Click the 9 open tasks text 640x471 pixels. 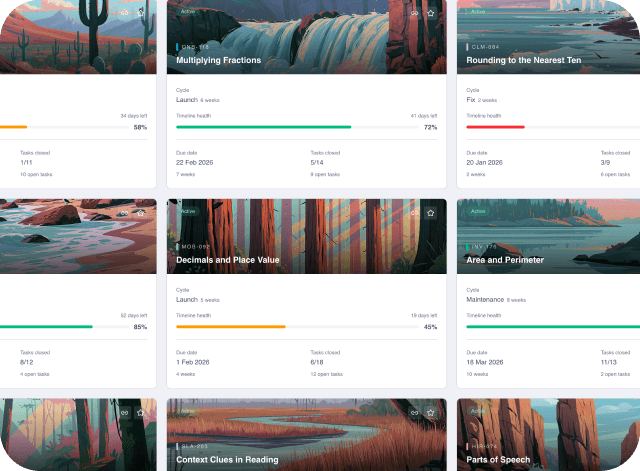[325, 174]
